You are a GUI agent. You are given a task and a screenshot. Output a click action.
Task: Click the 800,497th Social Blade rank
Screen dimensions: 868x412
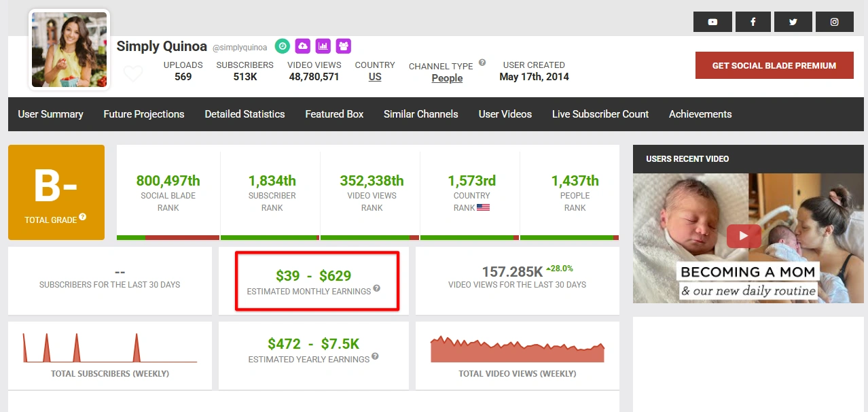tap(168, 181)
